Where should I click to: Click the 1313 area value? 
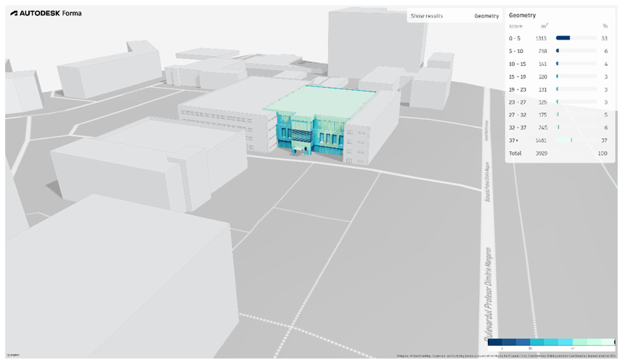(x=541, y=38)
